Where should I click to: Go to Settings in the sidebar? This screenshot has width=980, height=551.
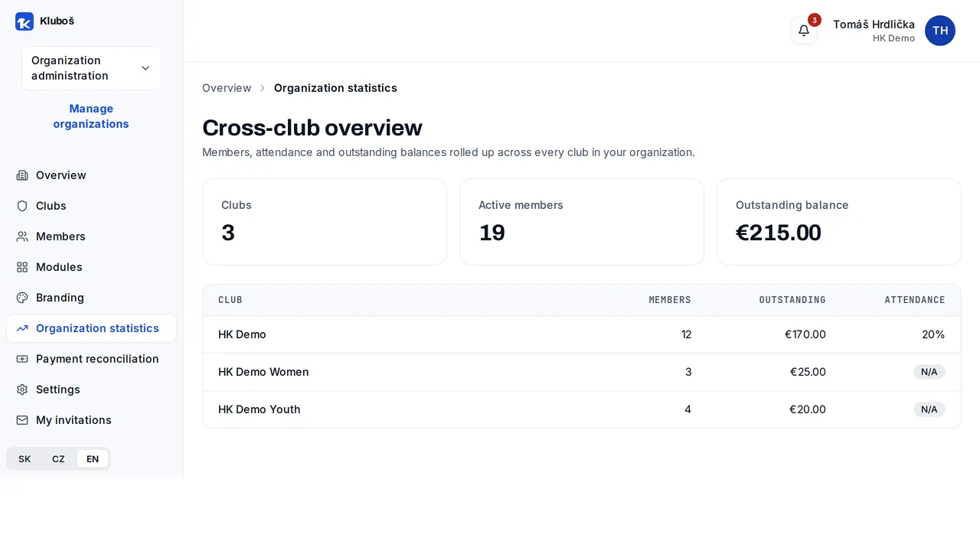[x=91, y=390]
